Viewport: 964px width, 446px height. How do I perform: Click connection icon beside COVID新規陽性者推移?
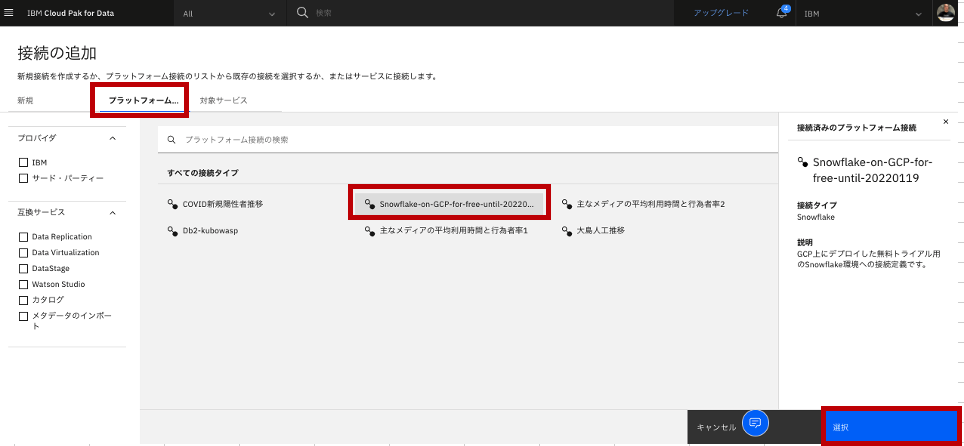coord(172,204)
